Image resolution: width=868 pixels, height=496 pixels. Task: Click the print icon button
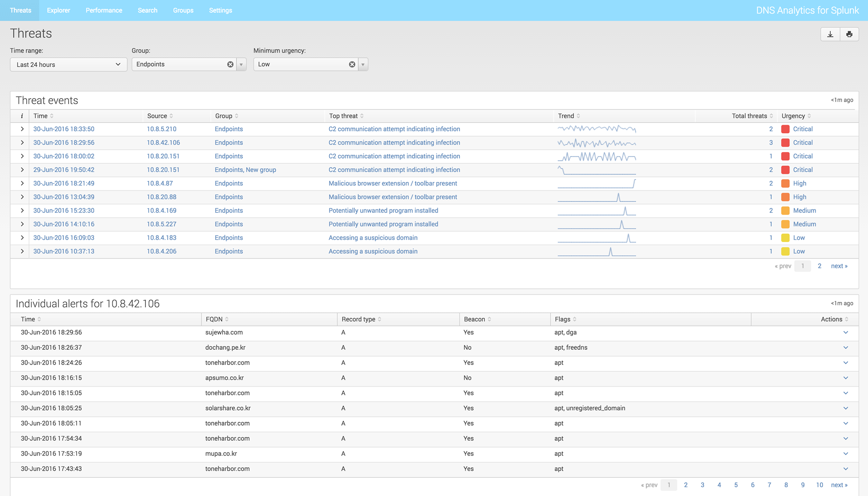click(x=849, y=34)
